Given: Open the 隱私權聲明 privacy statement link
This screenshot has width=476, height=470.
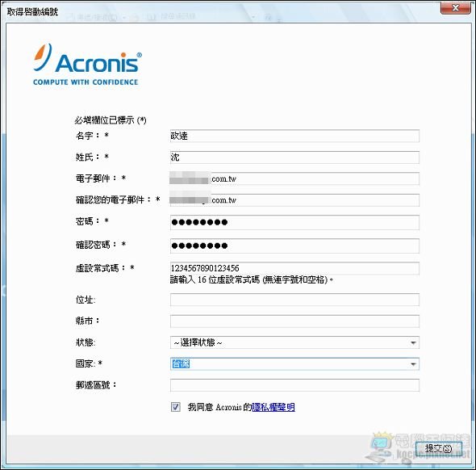Looking at the screenshot, I should 273,407.
